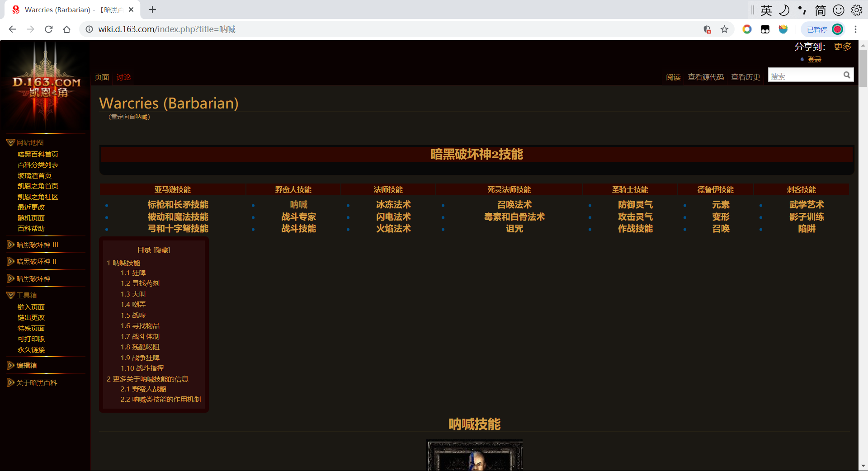The height and width of the screenshot is (471, 868).
Task: Toggle IME simplified Chinese mode (简)
Action: [x=821, y=10]
